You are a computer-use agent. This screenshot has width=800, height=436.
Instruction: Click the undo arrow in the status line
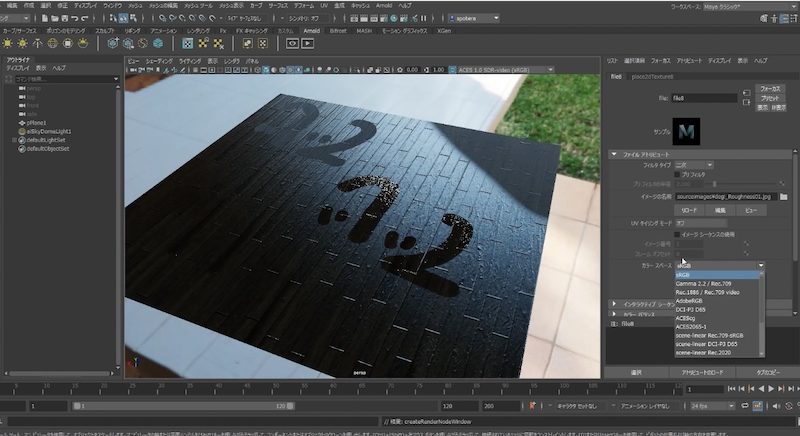click(77, 18)
